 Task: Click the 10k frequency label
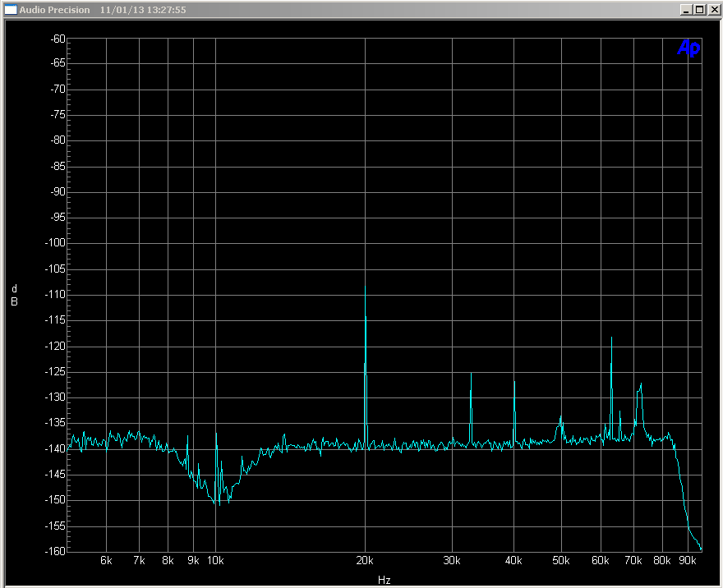[x=215, y=561]
